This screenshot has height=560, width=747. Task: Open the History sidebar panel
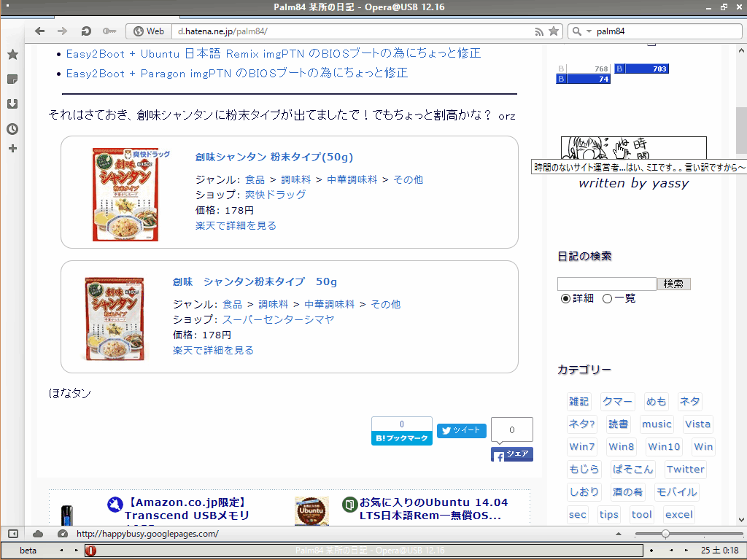[13, 128]
